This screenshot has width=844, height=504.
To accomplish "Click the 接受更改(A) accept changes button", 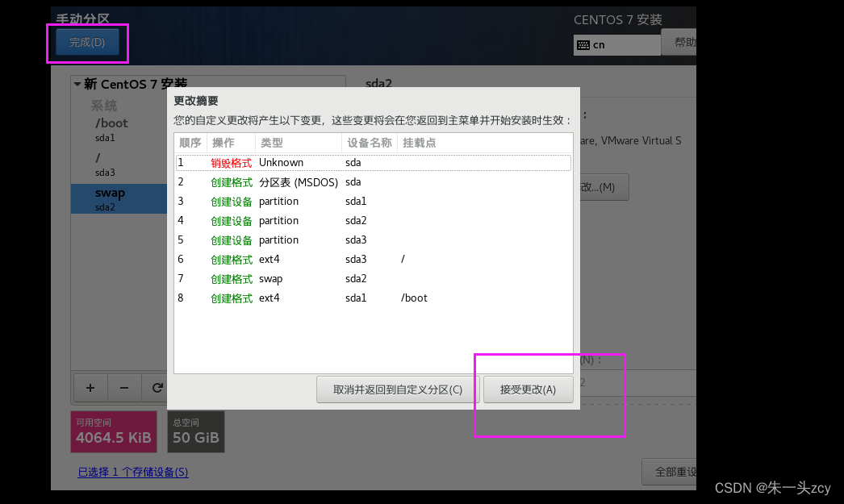I will (528, 389).
